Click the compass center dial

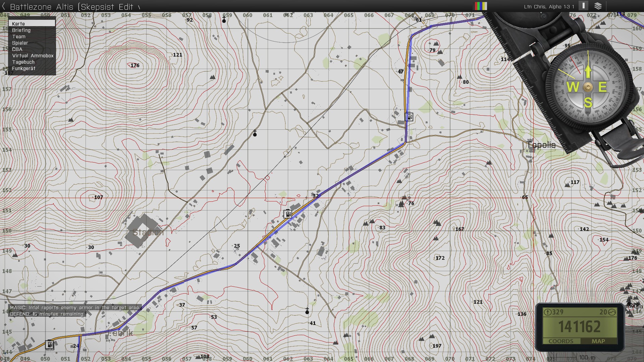(x=588, y=87)
